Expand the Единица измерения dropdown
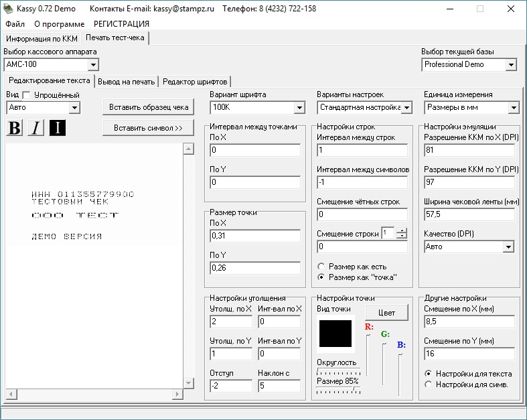 pyautogui.click(x=513, y=107)
